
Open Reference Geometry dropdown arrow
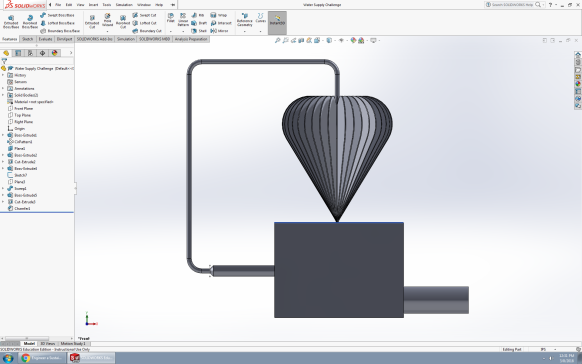pyautogui.click(x=245, y=31)
